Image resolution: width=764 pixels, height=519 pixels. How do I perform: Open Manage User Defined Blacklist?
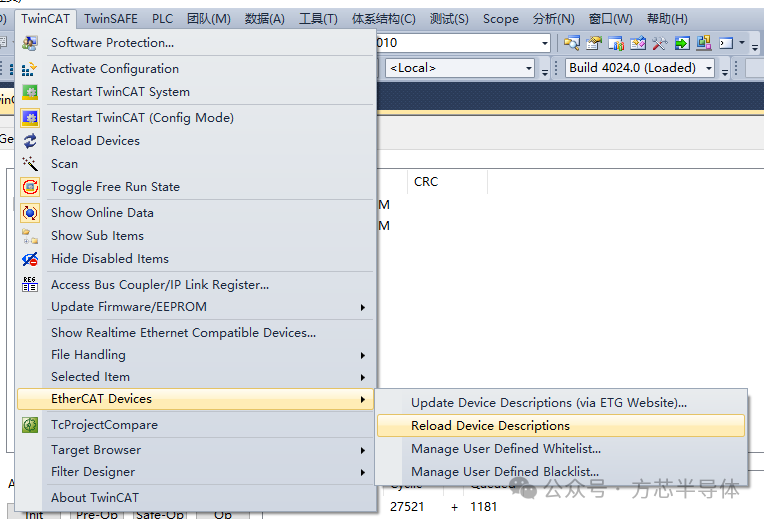point(561,472)
